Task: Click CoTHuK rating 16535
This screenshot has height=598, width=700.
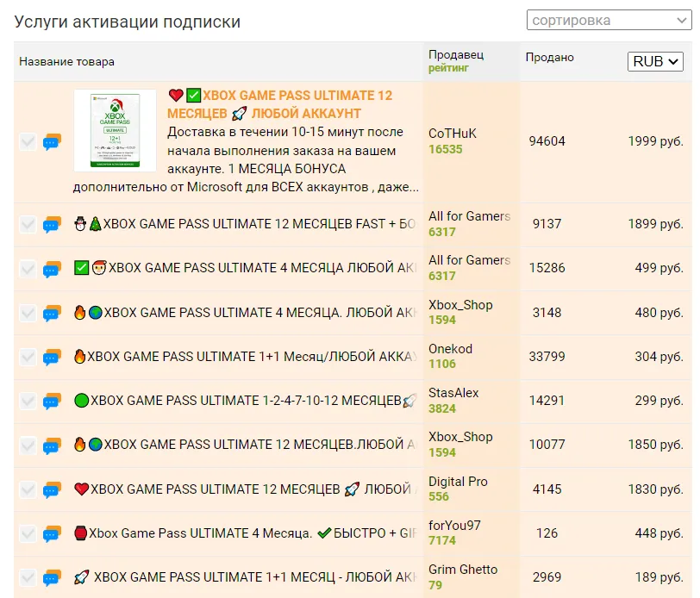Action: 445,150
